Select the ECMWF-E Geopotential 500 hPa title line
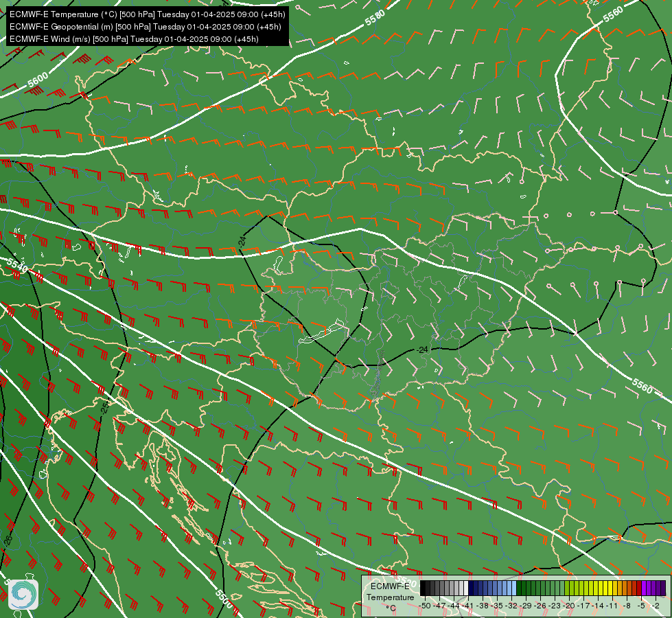The image size is (672, 618). click(x=146, y=27)
